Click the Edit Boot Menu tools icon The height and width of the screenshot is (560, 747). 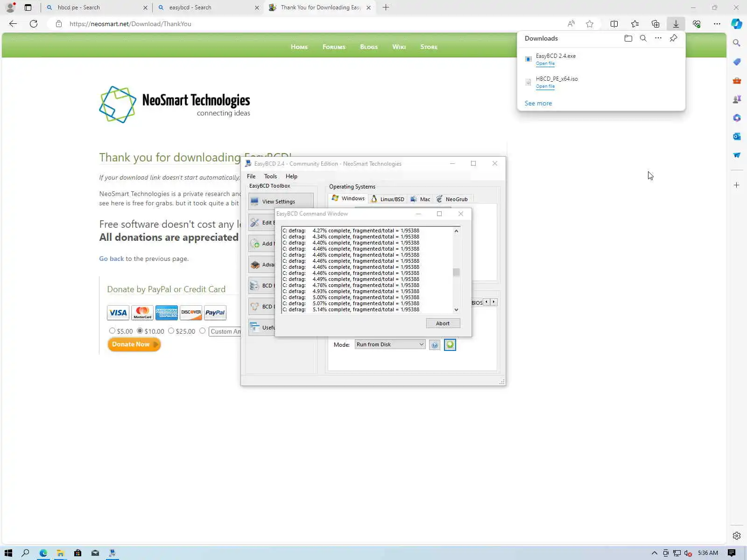pos(254,223)
